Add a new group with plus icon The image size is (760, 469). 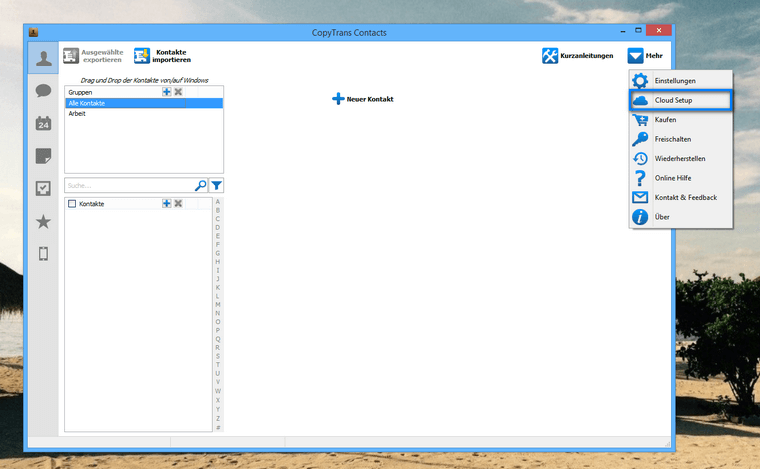pos(166,92)
